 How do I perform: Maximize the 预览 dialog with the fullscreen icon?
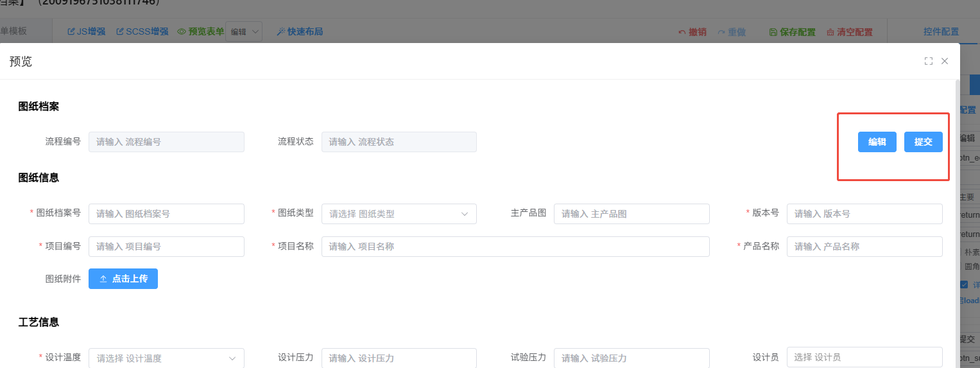pyautogui.click(x=928, y=61)
